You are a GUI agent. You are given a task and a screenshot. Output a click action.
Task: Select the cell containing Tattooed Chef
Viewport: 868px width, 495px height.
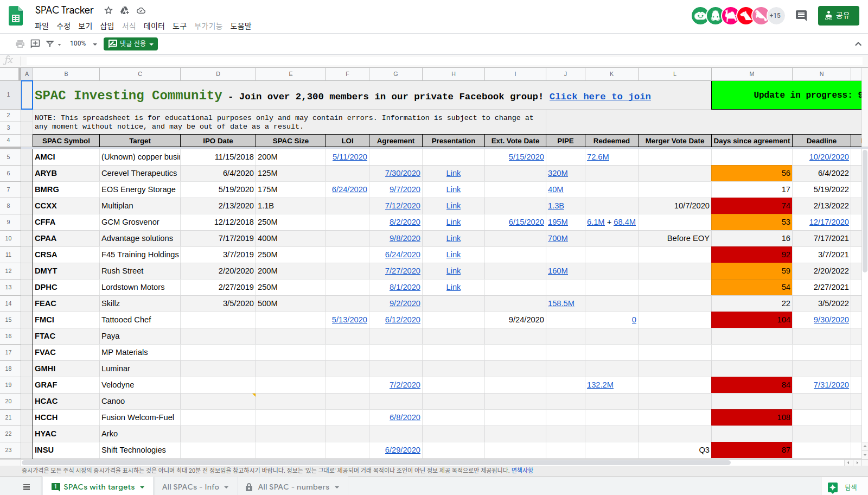click(140, 320)
